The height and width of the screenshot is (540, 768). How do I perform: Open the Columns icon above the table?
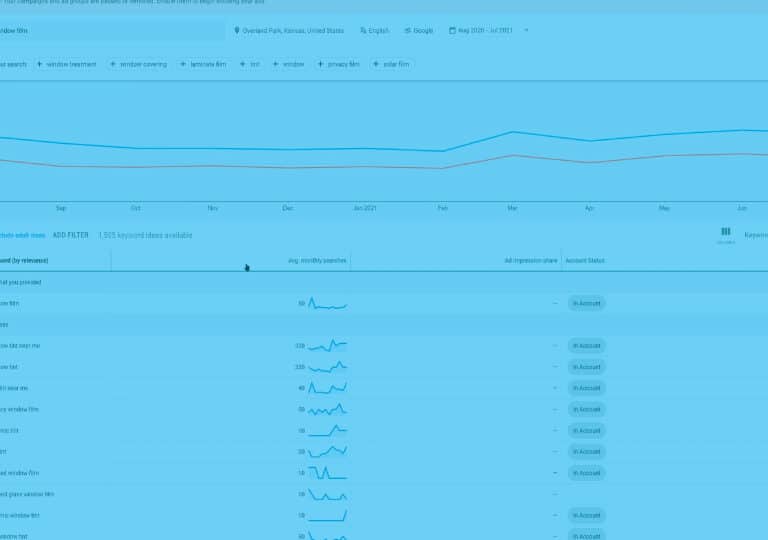pos(725,232)
